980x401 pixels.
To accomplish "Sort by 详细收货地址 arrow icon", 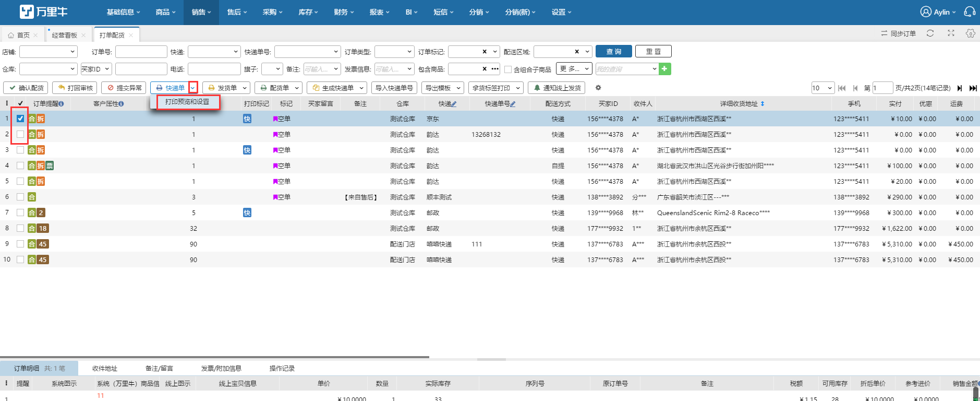I will click(x=763, y=104).
